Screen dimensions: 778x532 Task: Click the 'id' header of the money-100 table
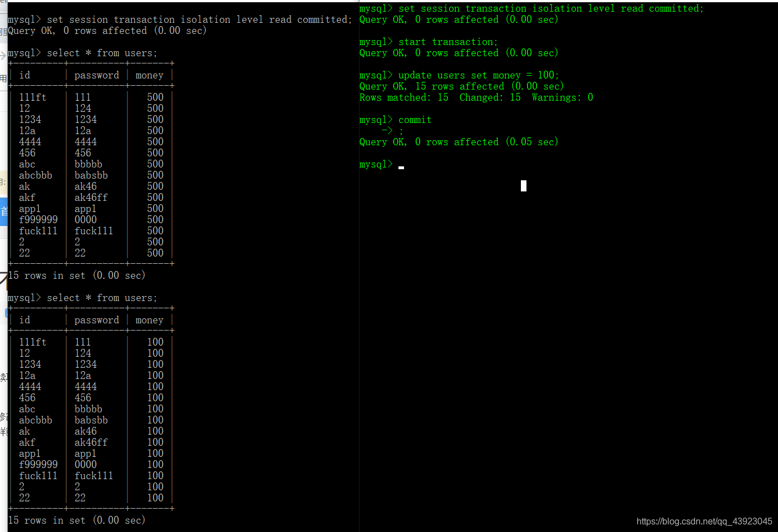click(x=24, y=320)
